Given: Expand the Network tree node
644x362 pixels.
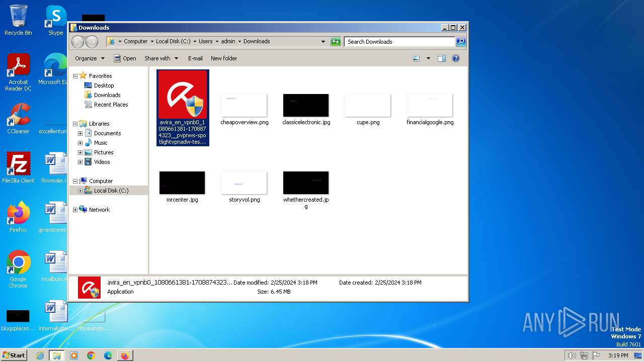Looking at the screenshot, I should [75, 210].
